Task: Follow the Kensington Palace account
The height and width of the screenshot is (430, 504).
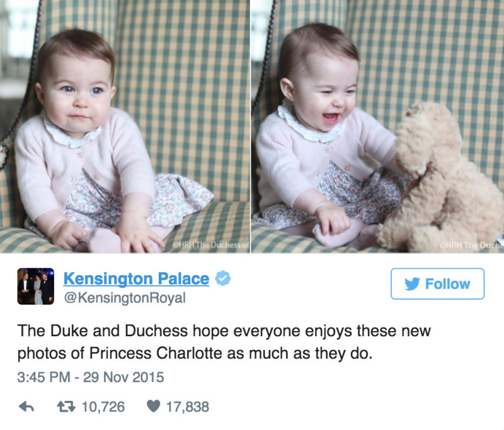Action: (437, 284)
